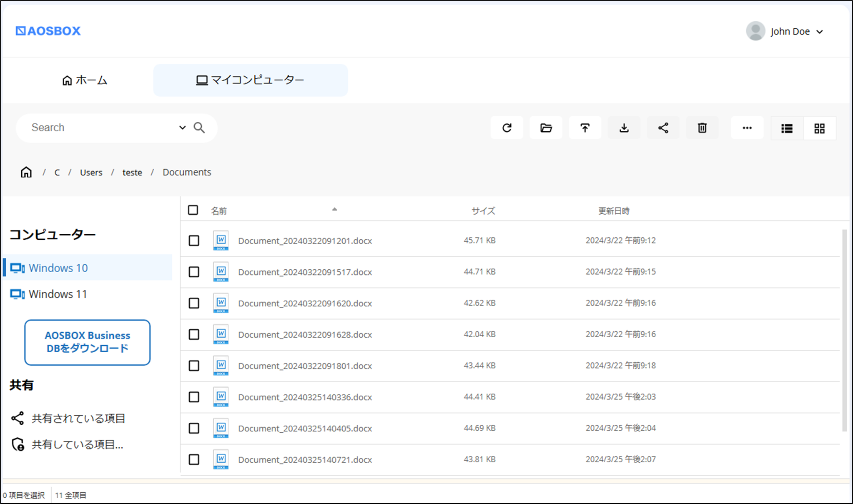This screenshot has height=504, width=853.
Task: Check the box for Document_20240322091620.docx
Action: [194, 303]
